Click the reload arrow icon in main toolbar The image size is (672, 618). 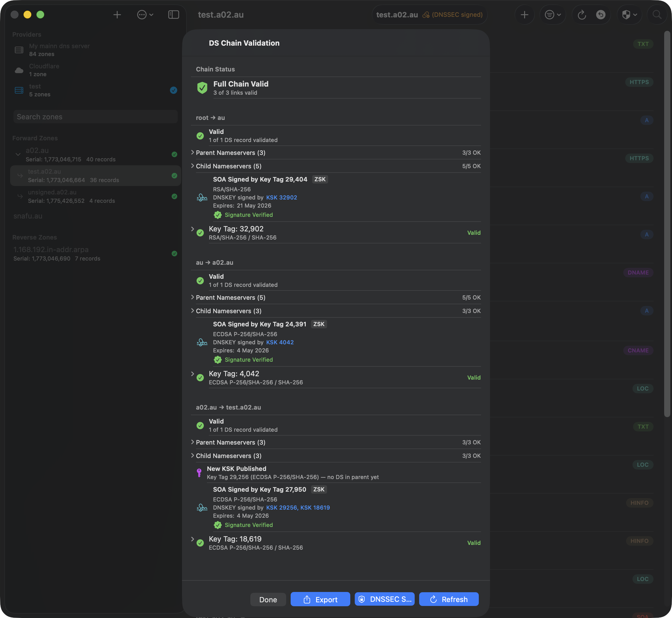582,15
